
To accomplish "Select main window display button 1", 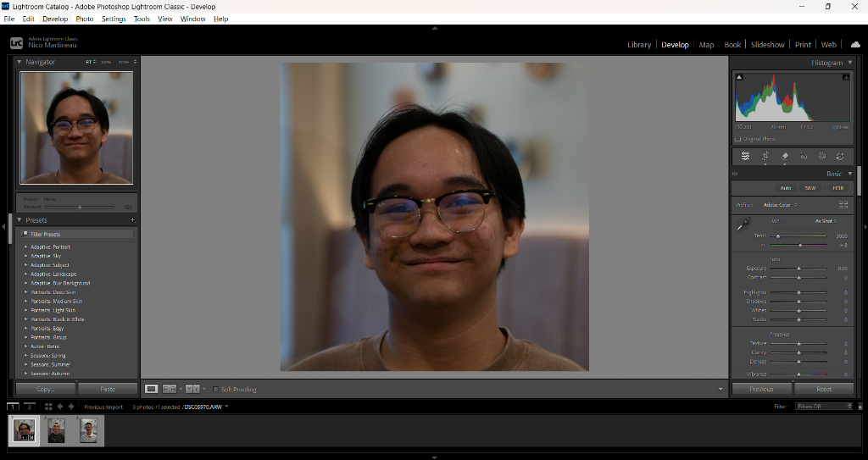I will (14, 407).
